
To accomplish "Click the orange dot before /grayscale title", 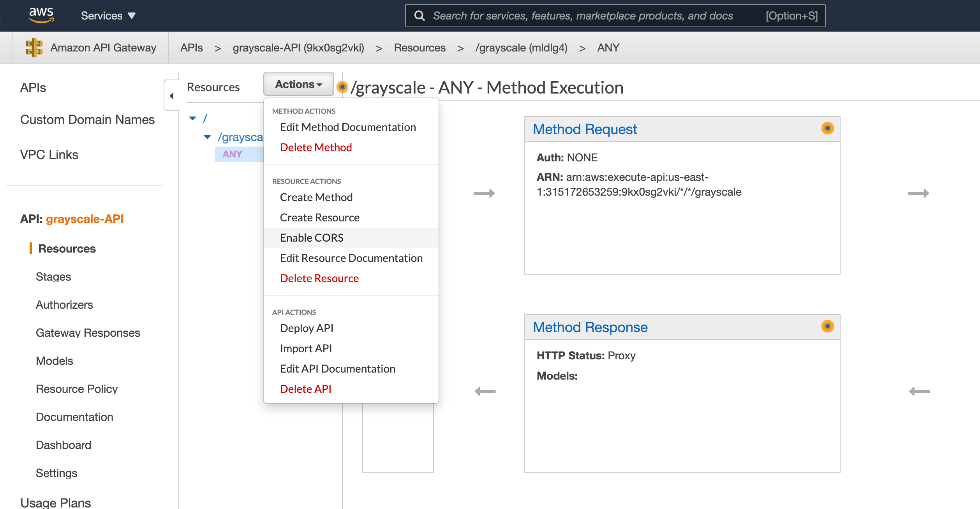I will click(x=342, y=87).
